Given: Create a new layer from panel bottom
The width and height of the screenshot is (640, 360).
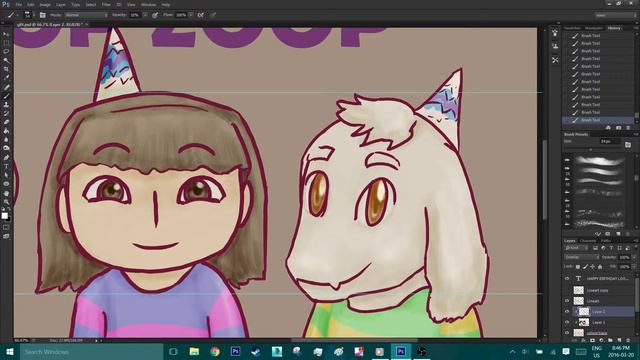Looking at the screenshot, I should (x=620, y=340).
